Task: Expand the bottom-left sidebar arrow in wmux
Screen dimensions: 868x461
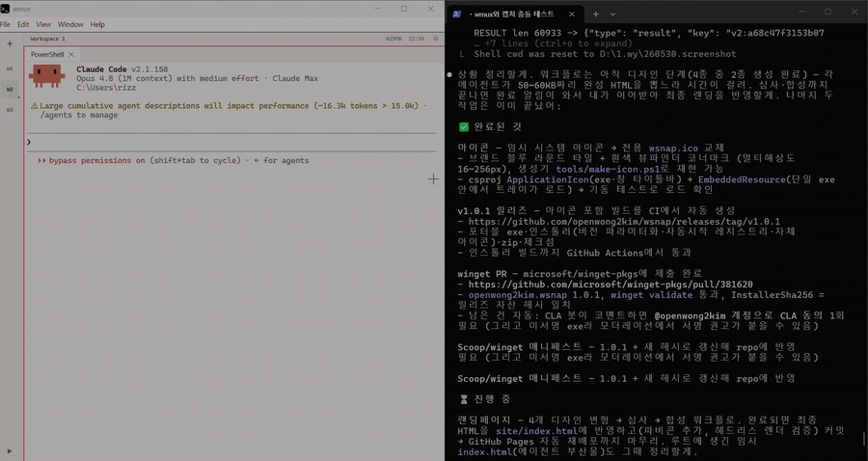Action: click(10, 451)
